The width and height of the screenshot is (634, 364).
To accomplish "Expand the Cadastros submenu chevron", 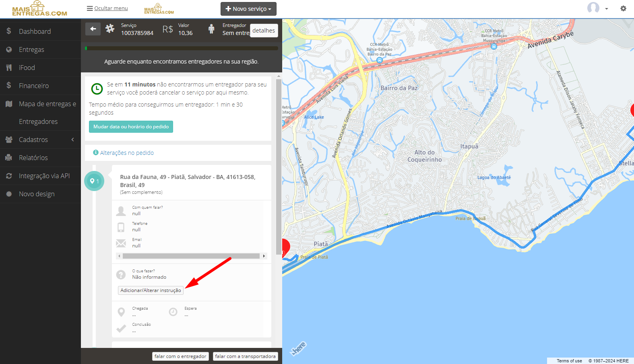I will [x=73, y=140].
